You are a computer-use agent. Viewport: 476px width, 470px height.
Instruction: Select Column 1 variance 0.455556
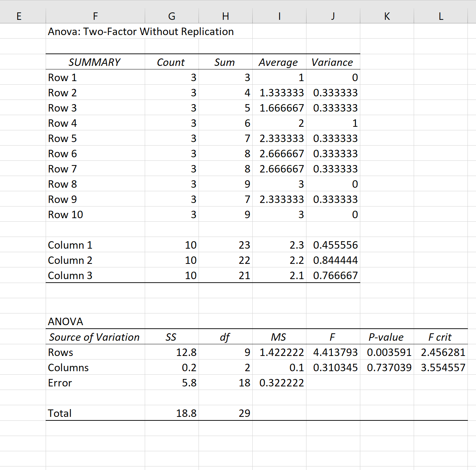(333, 245)
